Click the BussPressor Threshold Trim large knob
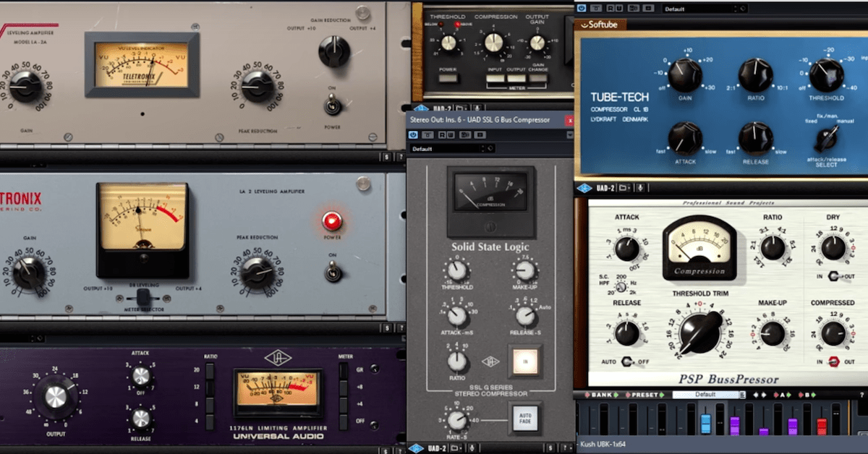Image resolution: width=868 pixels, height=454 pixels. coord(699,333)
